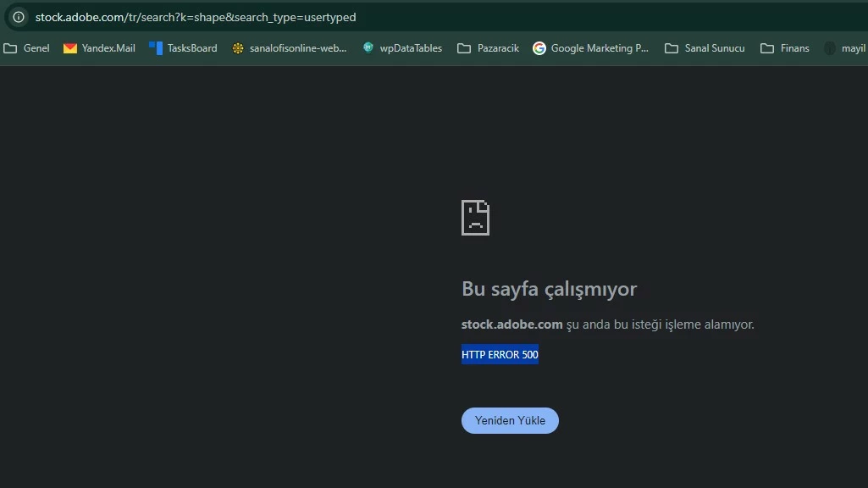Expand the Finans bookmarks folder

coord(785,48)
